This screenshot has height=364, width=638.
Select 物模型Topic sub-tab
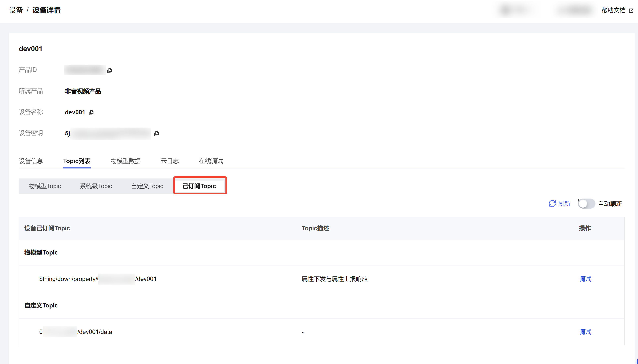pos(45,186)
